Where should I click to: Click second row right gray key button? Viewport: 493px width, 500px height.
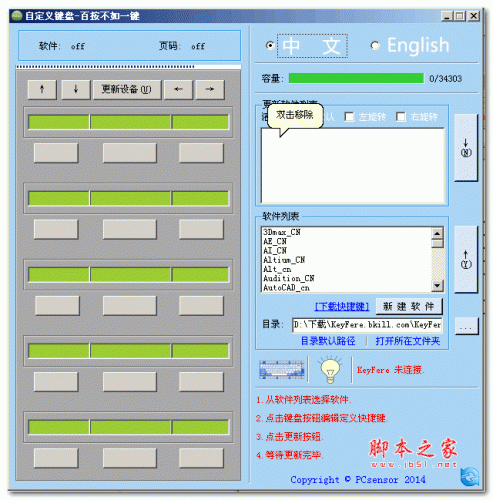[201, 229]
